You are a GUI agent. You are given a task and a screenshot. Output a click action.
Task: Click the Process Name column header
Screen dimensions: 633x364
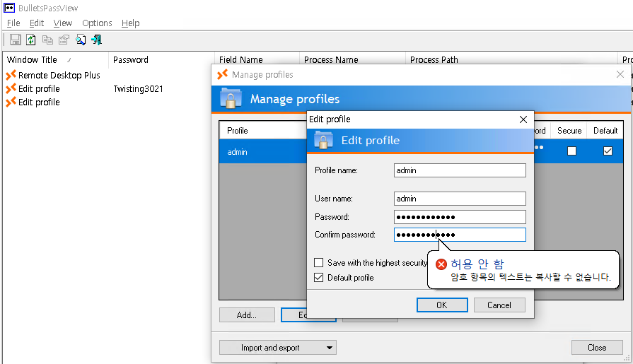point(352,60)
